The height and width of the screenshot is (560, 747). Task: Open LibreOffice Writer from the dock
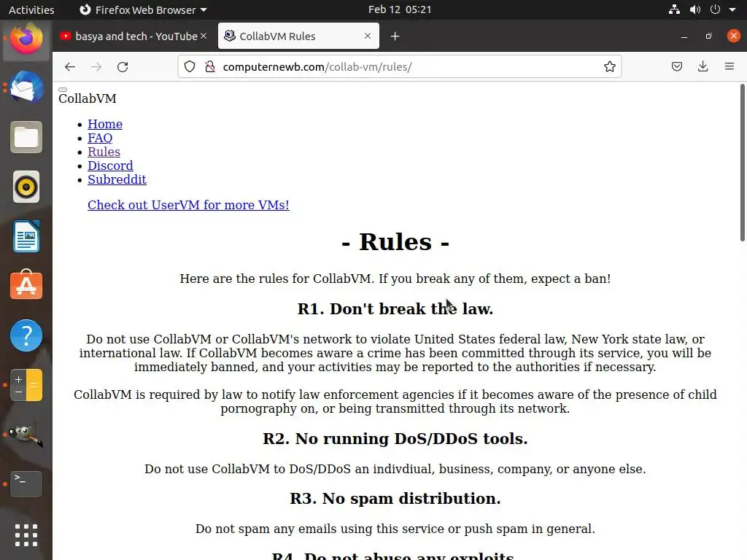26,236
